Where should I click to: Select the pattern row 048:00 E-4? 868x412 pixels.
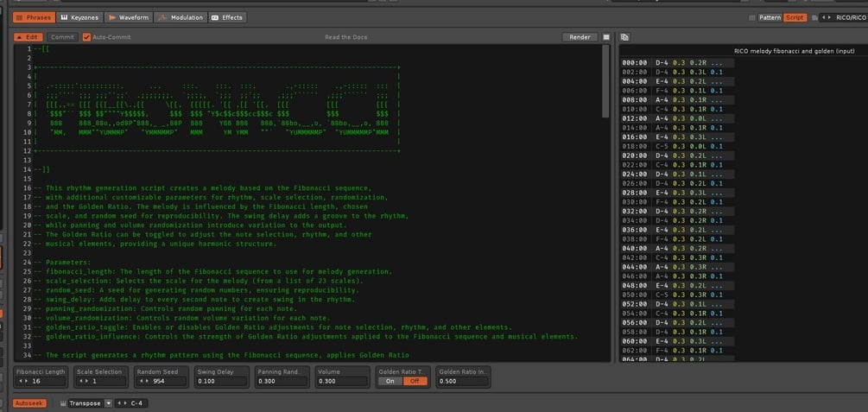pos(678,285)
